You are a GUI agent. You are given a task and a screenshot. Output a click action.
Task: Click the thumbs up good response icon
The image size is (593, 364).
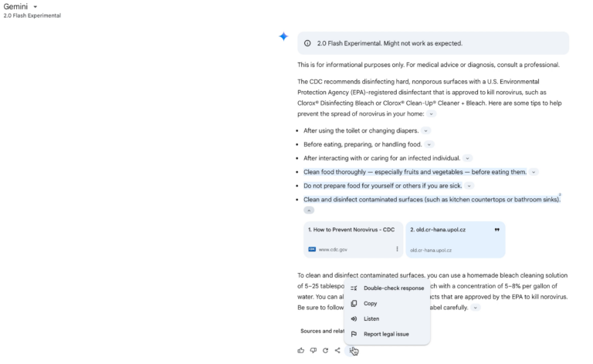click(x=301, y=350)
